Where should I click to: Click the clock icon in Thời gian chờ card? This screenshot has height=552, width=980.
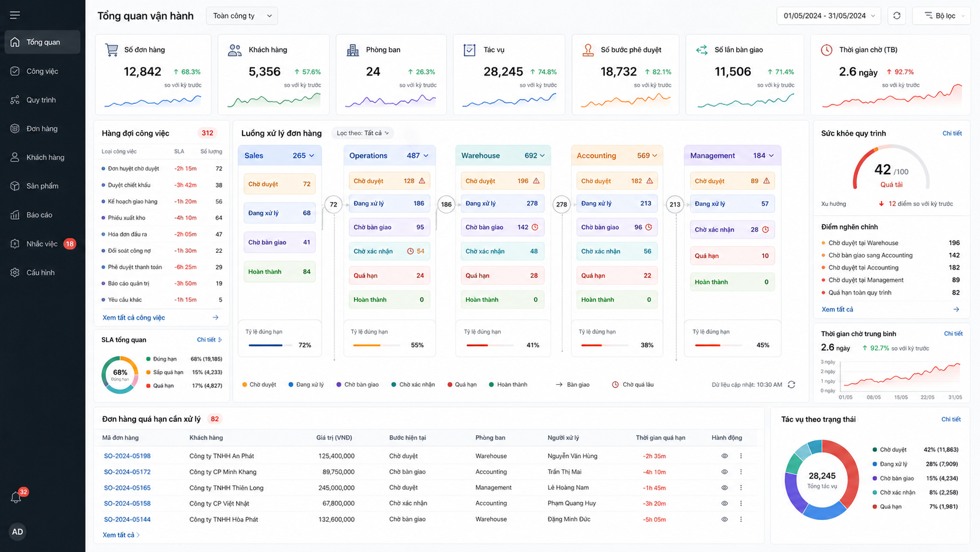click(x=826, y=50)
